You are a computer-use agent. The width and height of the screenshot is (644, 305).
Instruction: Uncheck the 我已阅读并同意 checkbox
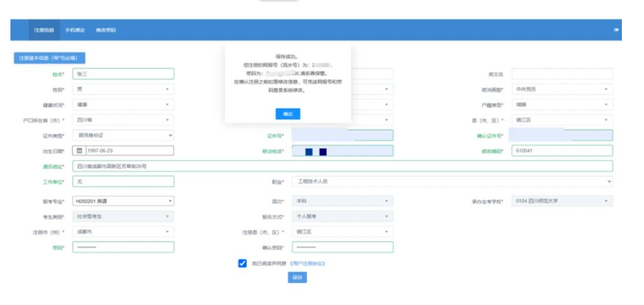pyautogui.click(x=242, y=263)
